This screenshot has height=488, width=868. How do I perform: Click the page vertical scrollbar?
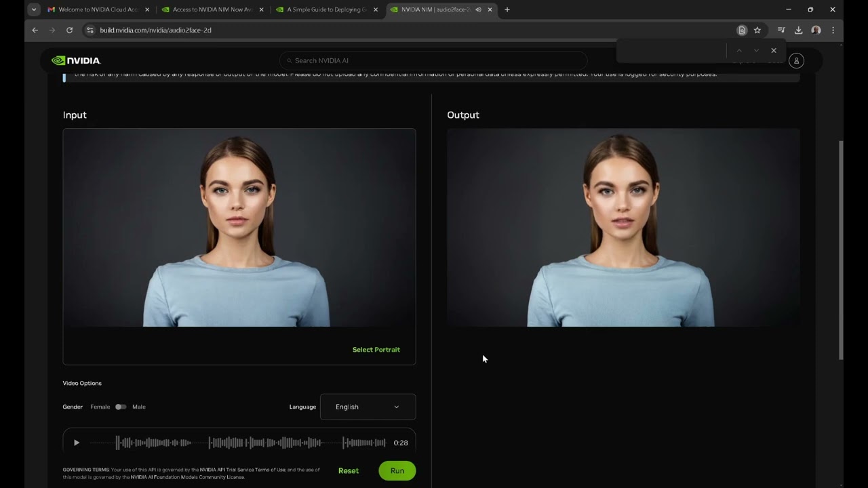[x=841, y=249]
